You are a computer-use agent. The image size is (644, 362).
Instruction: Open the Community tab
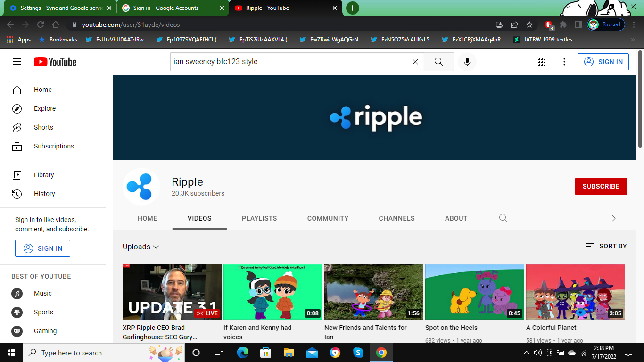pyautogui.click(x=328, y=218)
